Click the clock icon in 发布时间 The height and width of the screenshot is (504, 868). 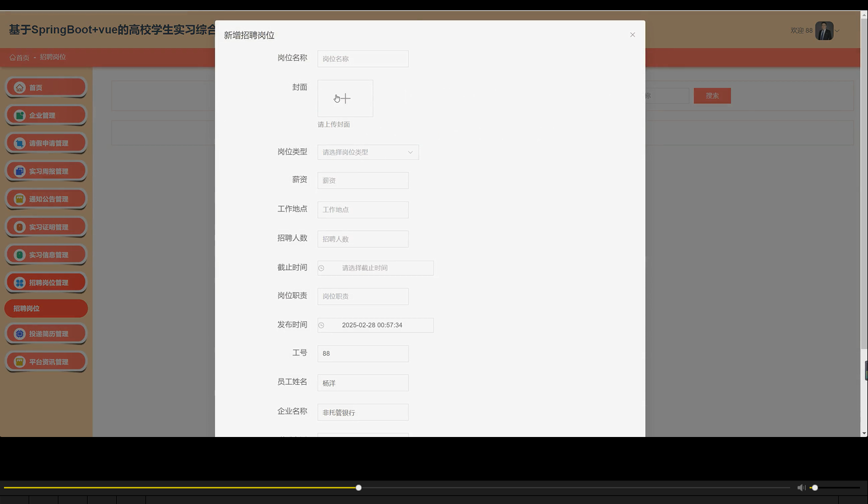(321, 325)
